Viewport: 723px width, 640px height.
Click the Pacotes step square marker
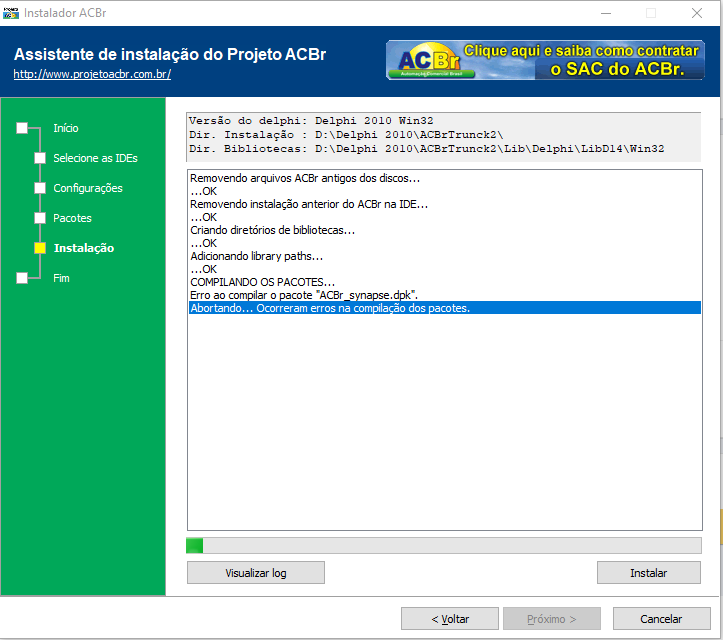40,218
